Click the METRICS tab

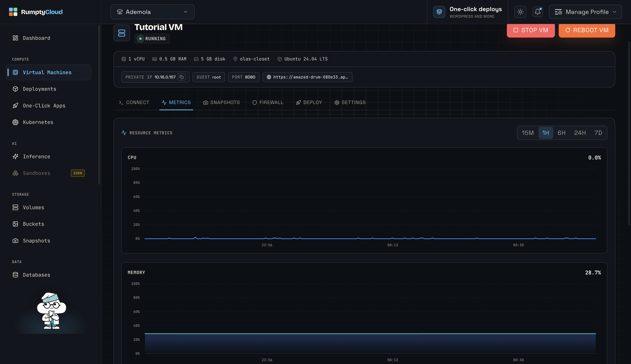pos(176,103)
